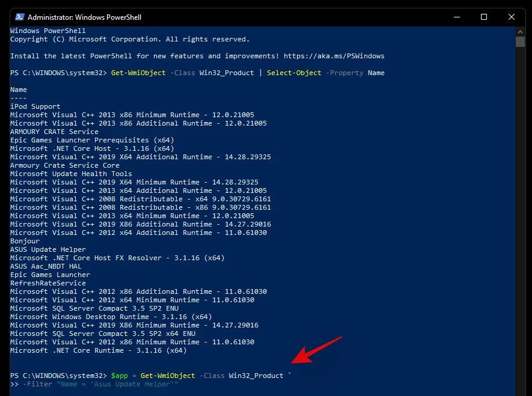This screenshot has height=396, width=532.
Task: Maximize the PowerShell window
Action: (x=484, y=17)
